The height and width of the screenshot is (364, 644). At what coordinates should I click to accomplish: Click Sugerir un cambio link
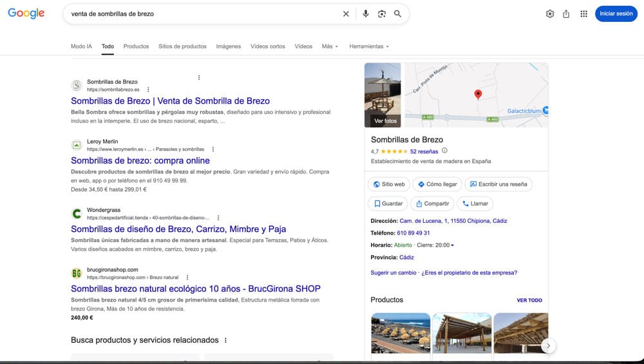(x=393, y=273)
